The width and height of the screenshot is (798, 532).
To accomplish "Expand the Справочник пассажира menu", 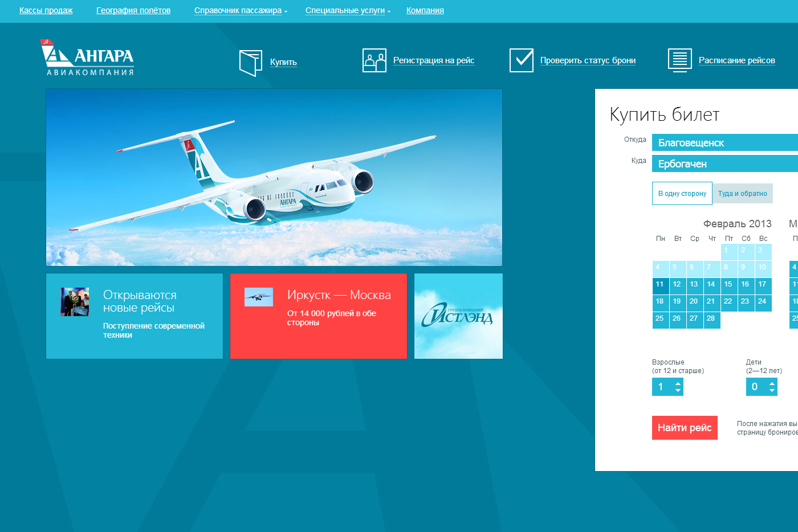I will coord(240,11).
